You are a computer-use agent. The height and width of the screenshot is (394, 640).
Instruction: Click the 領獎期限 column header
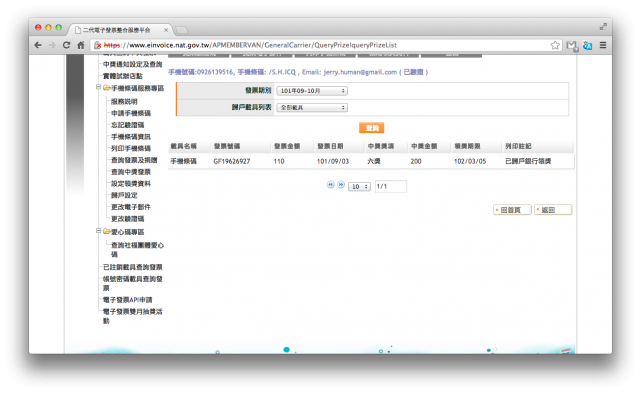pyautogui.click(x=467, y=146)
